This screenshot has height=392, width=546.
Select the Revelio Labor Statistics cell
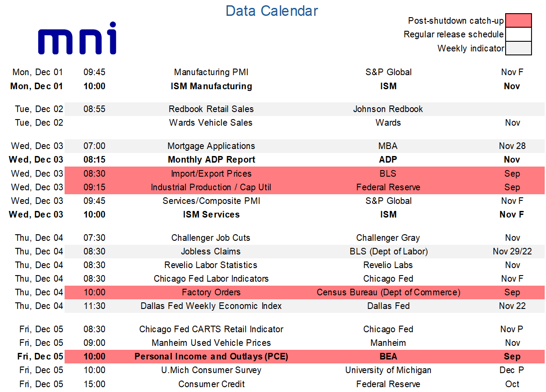point(211,265)
